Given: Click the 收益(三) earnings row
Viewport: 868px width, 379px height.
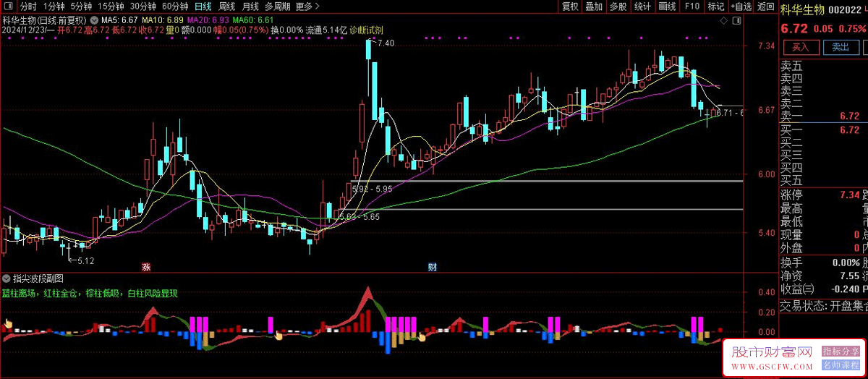Looking at the screenshot, I should [824, 289].
